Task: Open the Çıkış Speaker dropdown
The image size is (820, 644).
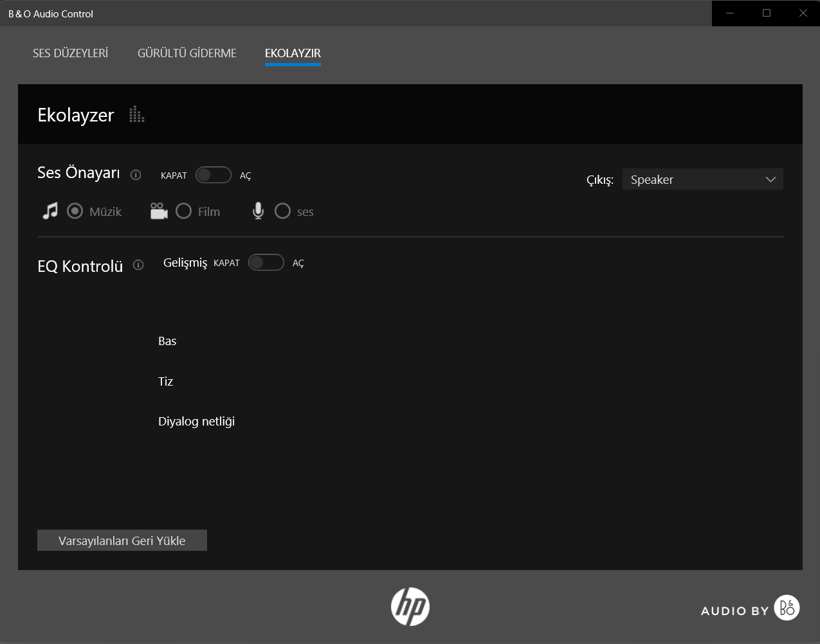Action: pyautogui.click(x=703, y=179)
